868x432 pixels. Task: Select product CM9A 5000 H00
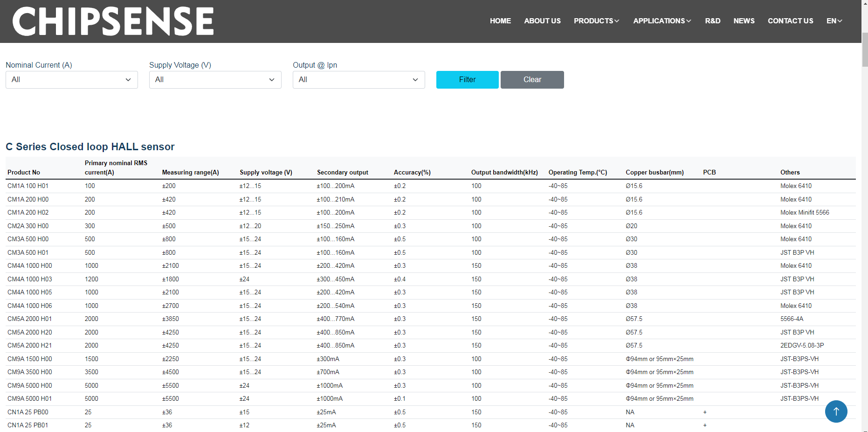point(30,385)
